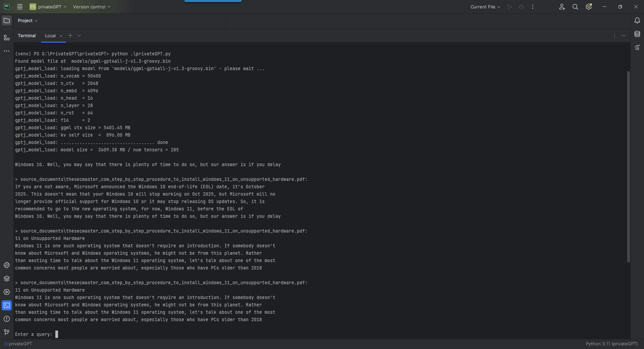The width and height of the screenshot is (644, 349).
Task: Click the 'recommended to go to the new operating system' line
Action: point(129,209)
